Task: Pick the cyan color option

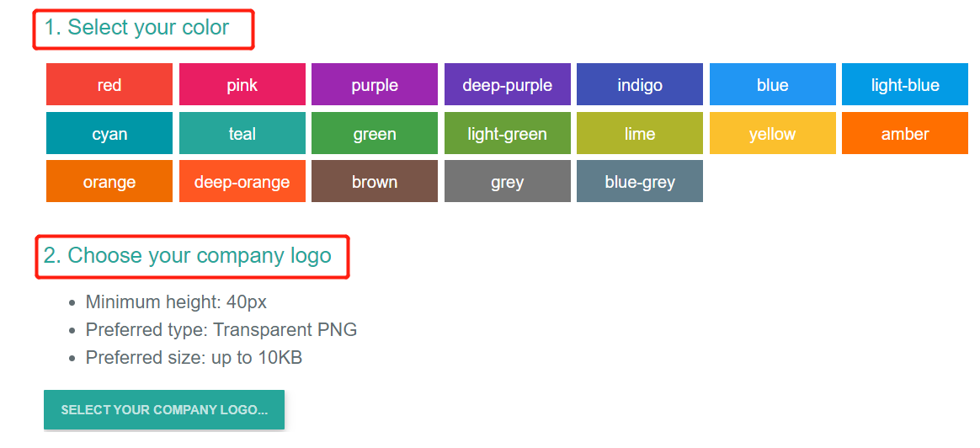Action: [109, 133]
